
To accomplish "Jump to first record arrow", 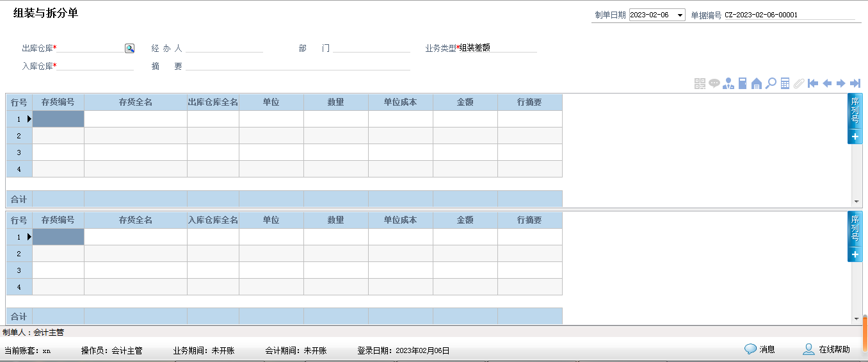I will (813, 83).
